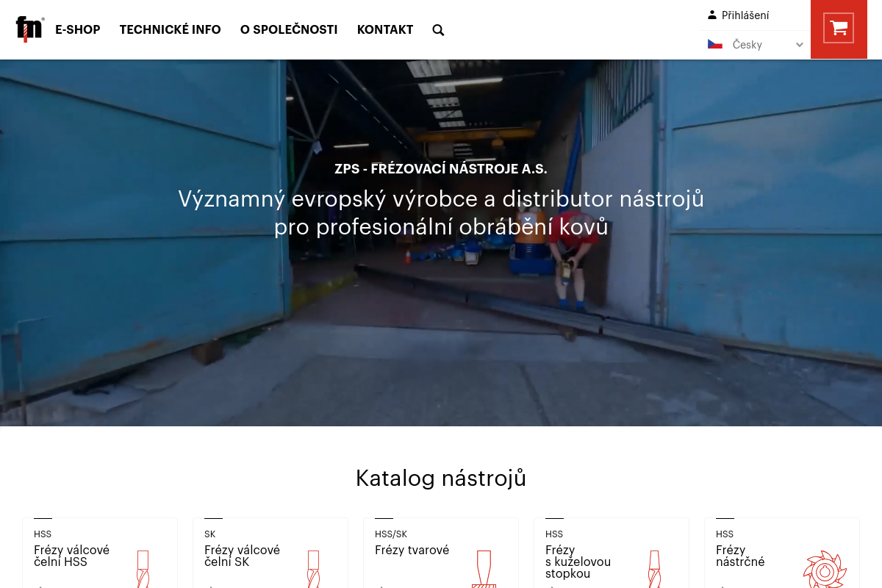Expand the Česky language dropdown
The height and width of the screenshot is (588, 882).
coord(756,45)
